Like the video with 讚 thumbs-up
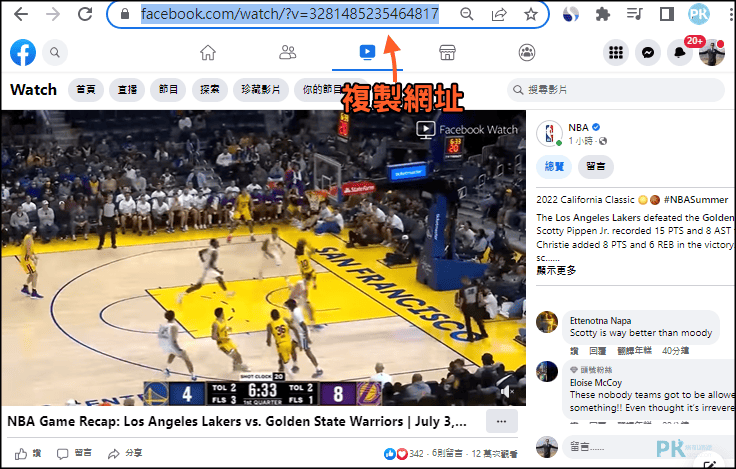Viewport: 736px width, 469px height. [x=28, y=454]
